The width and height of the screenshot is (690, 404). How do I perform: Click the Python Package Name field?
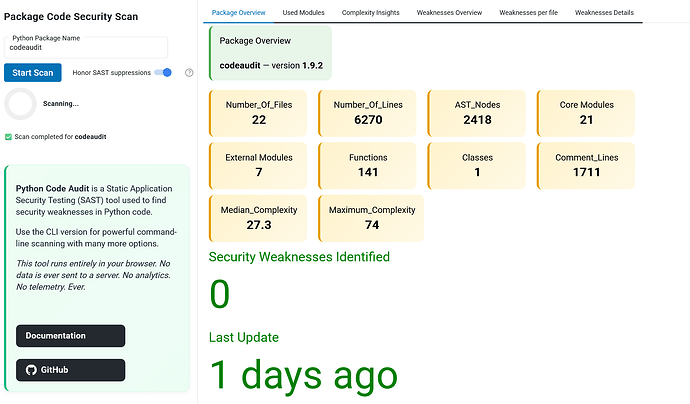tap(86, 47)
